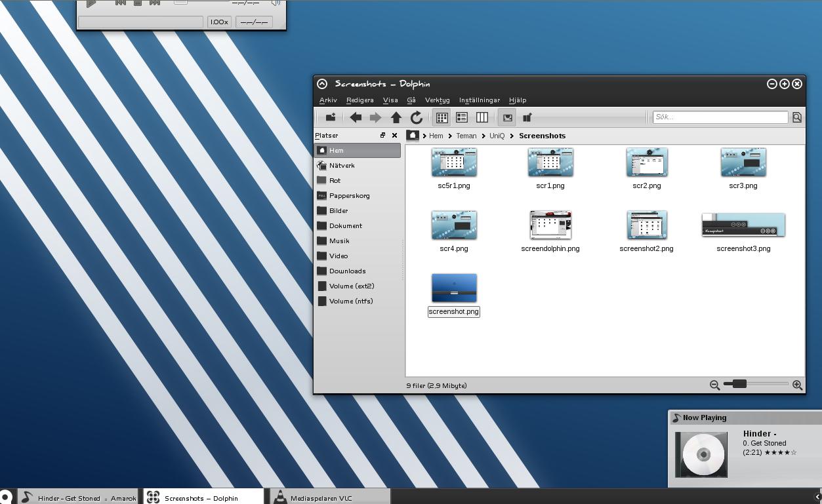
Task: Select the screenshot2.png file
Action: [x=647, y=232]
